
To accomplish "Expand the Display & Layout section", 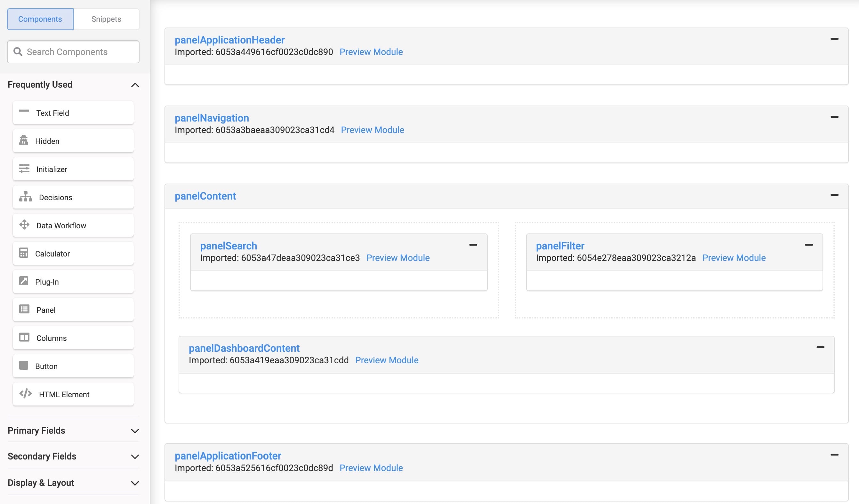I will click(135, 483).
